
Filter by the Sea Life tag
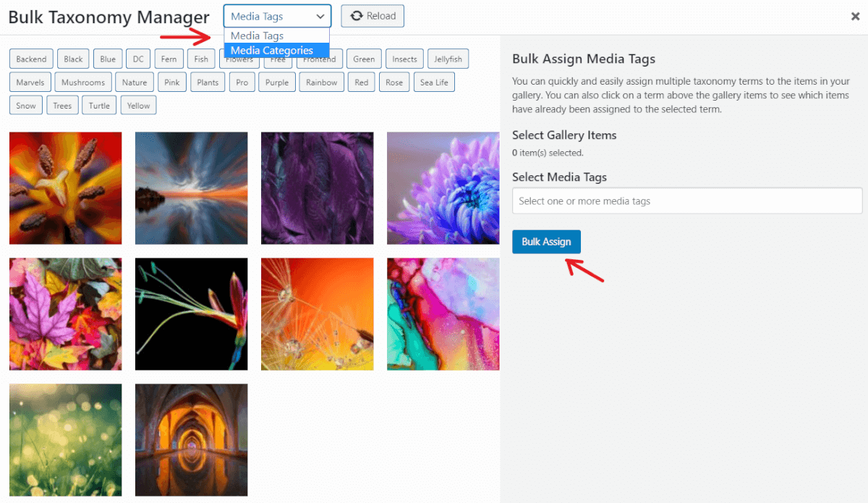(x=434, y=83)
